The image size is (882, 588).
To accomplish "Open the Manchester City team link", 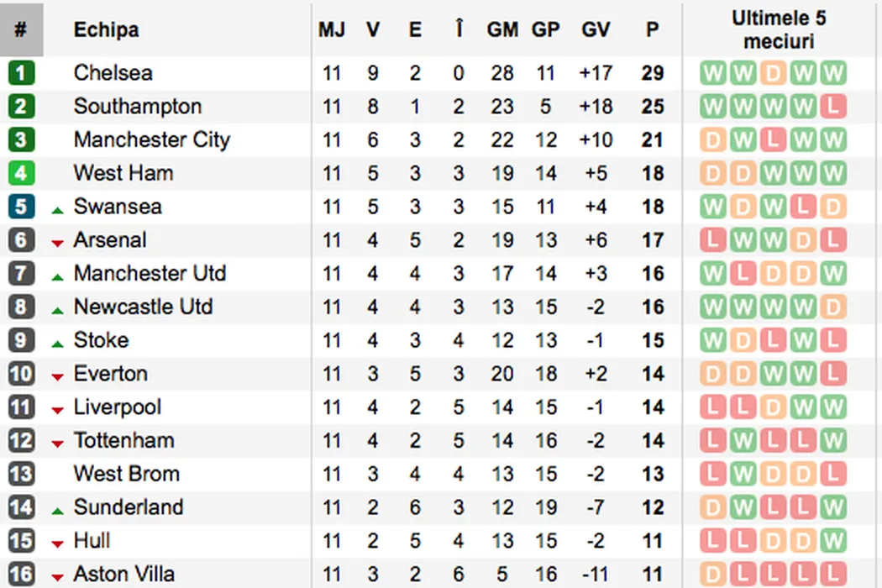I will click(151, 140).
